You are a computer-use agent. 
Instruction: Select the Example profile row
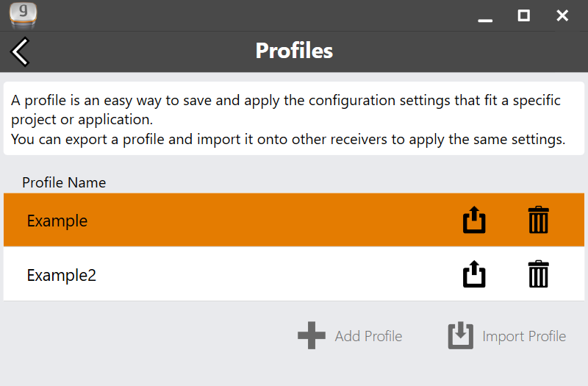(235, 220)
